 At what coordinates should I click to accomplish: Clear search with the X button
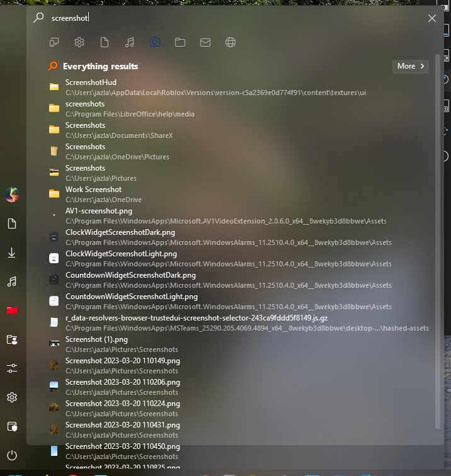pos(431,18)
